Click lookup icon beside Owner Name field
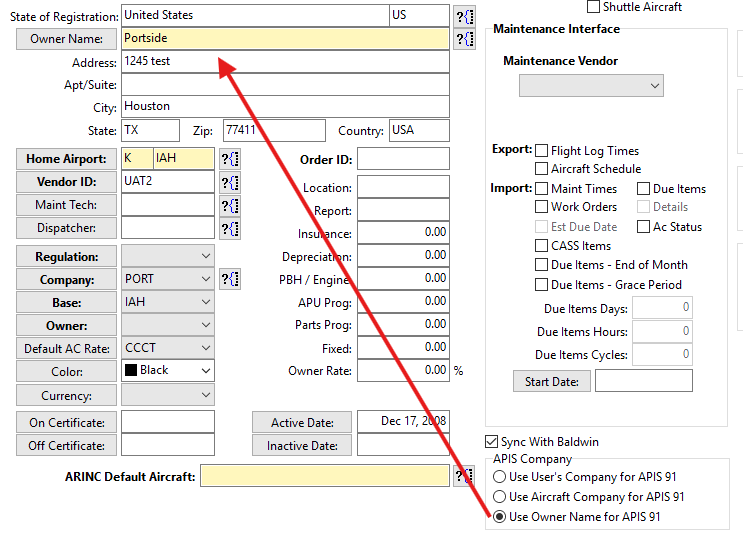Viewport: 743px width, 543px height. [464, 39]
